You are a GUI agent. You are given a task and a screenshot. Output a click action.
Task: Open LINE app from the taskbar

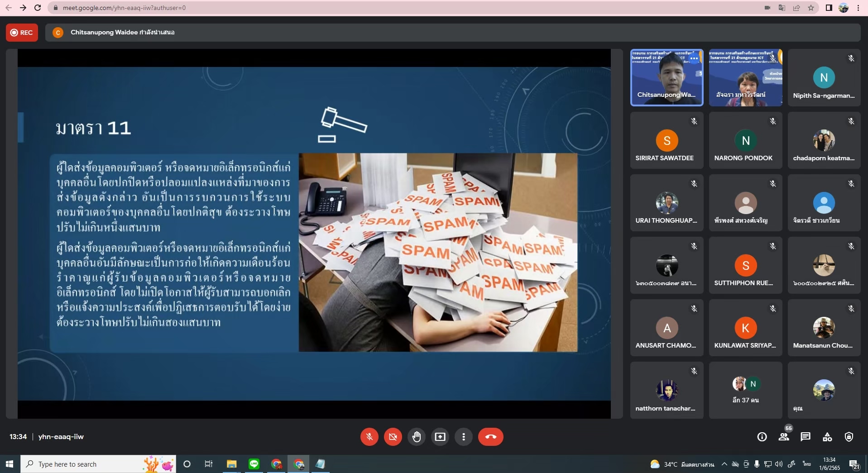[254, 464]
